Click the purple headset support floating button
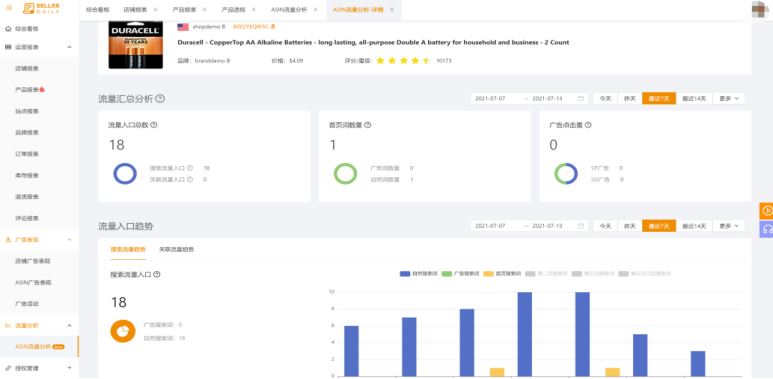 click(767, 229)
